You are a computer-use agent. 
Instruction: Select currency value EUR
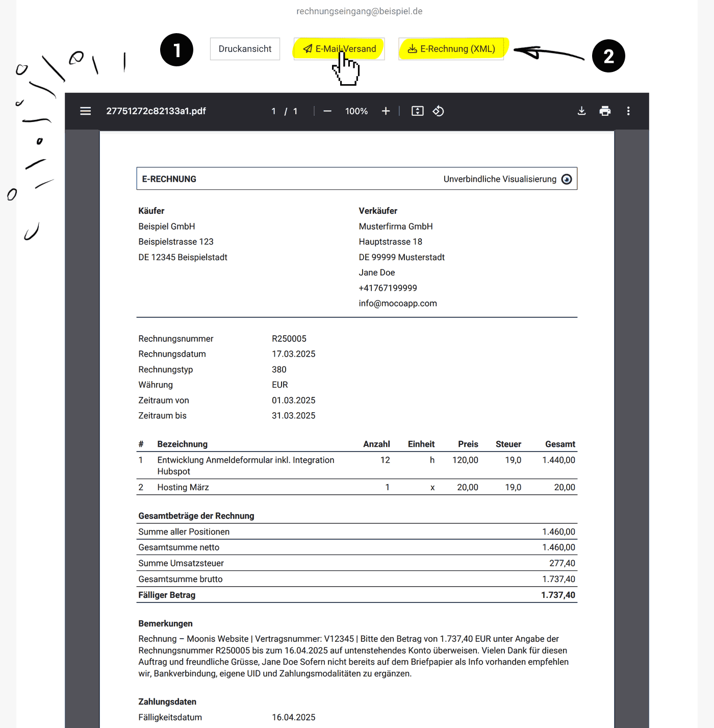click(280, 385)
